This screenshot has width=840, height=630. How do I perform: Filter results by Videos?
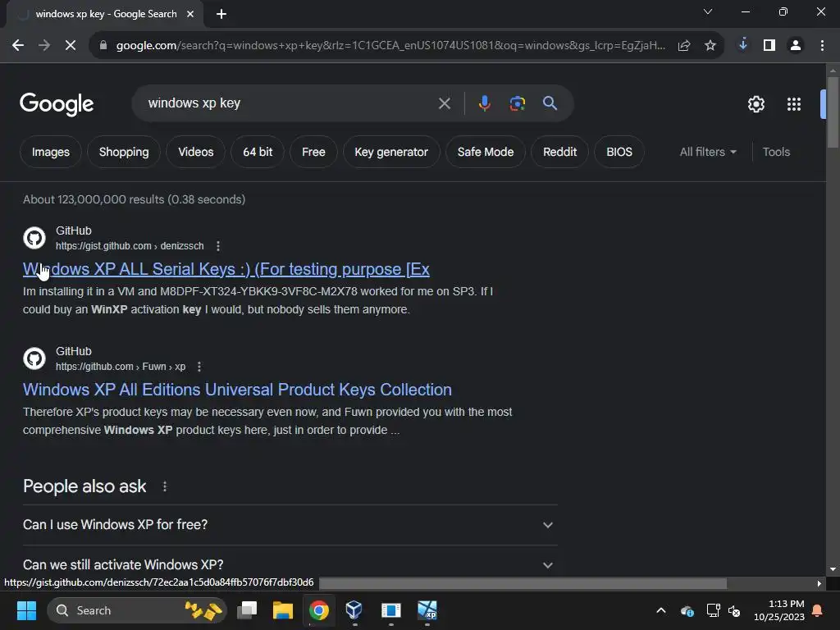coord(195,152)
